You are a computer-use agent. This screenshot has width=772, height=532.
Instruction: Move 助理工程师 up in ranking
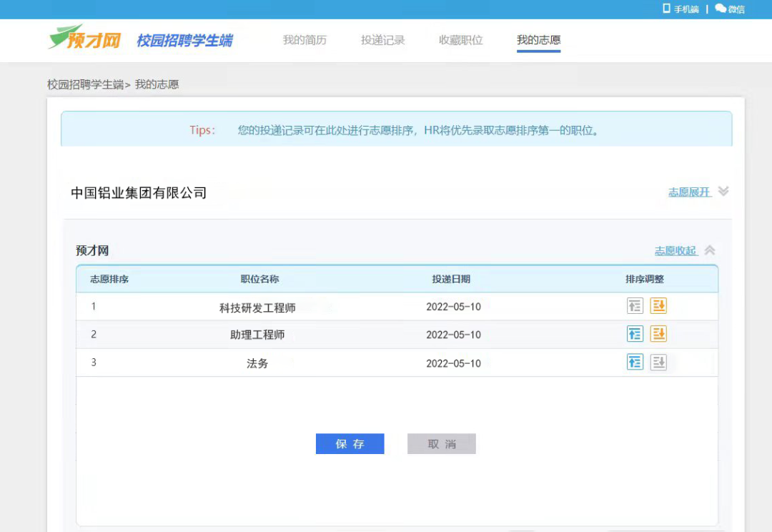(x=635, y=334)
